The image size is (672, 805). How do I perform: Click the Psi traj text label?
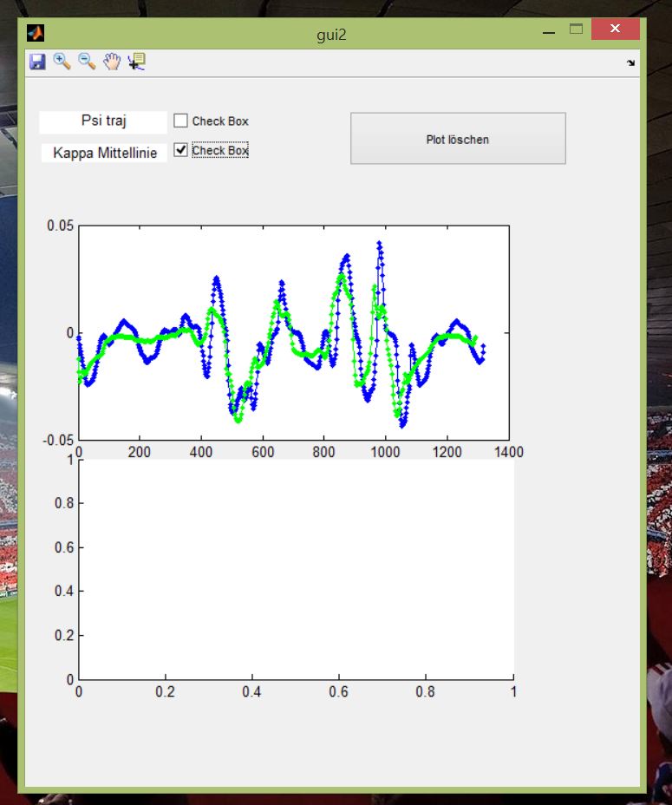(103, 121)
